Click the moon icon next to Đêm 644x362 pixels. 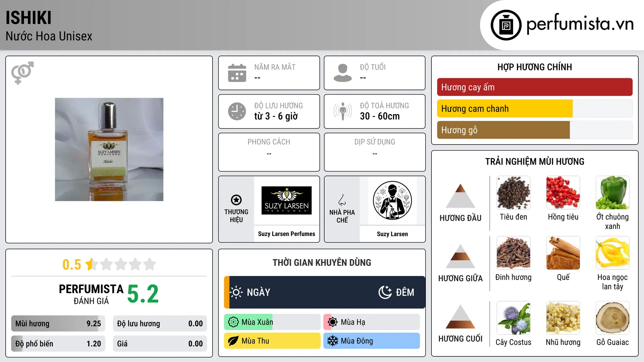(385, 292)
